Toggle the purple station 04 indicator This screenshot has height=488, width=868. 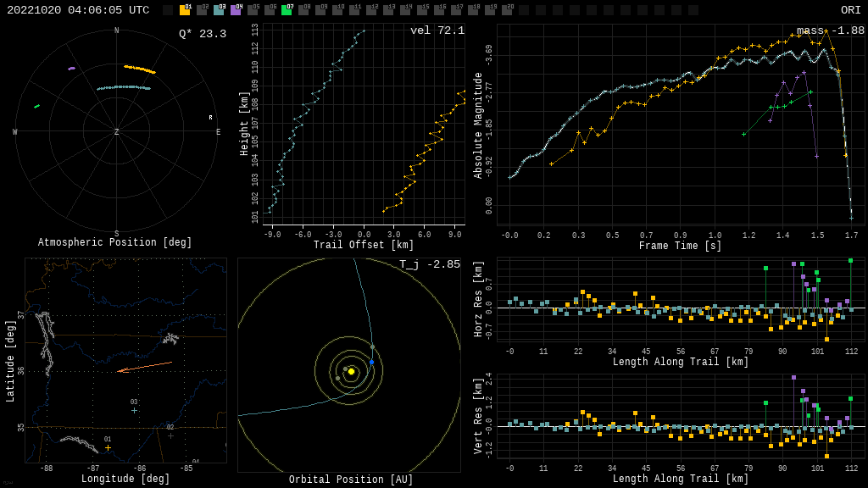236,10
